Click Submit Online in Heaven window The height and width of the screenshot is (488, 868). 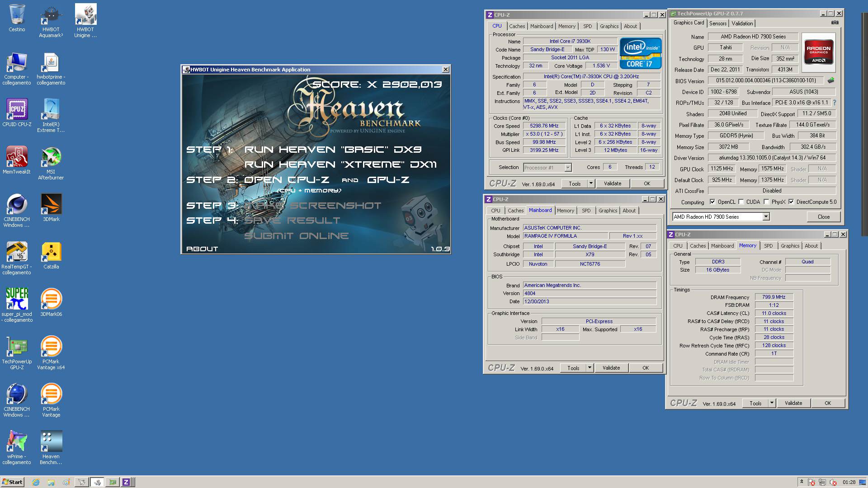pos(297,236)
